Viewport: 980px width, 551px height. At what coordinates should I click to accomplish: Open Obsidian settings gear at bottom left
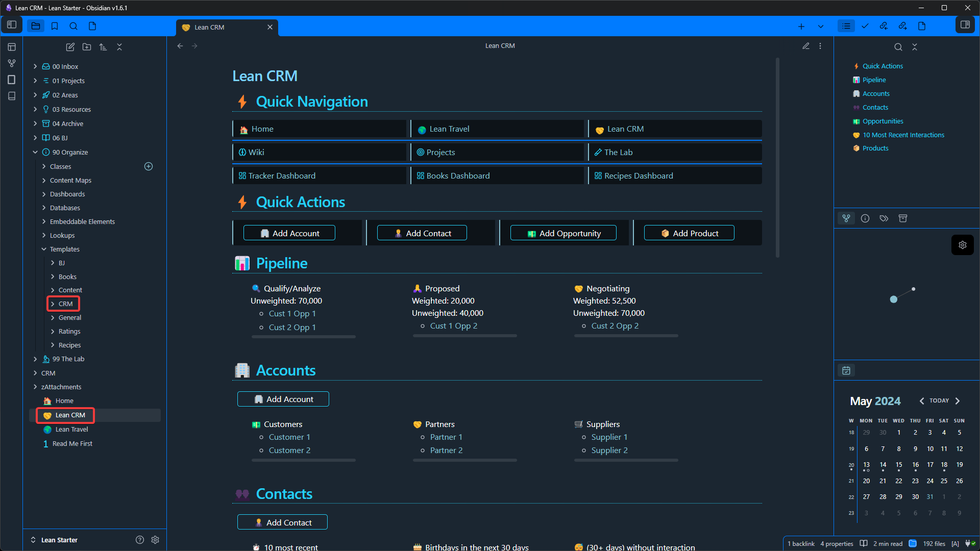click(x=155, y=540)
